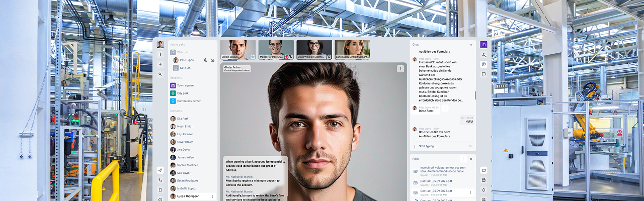The height and width of the screenshot is (201, 644).
Task: Open options for 'Diese Form' message
Action: coord(445,108)
